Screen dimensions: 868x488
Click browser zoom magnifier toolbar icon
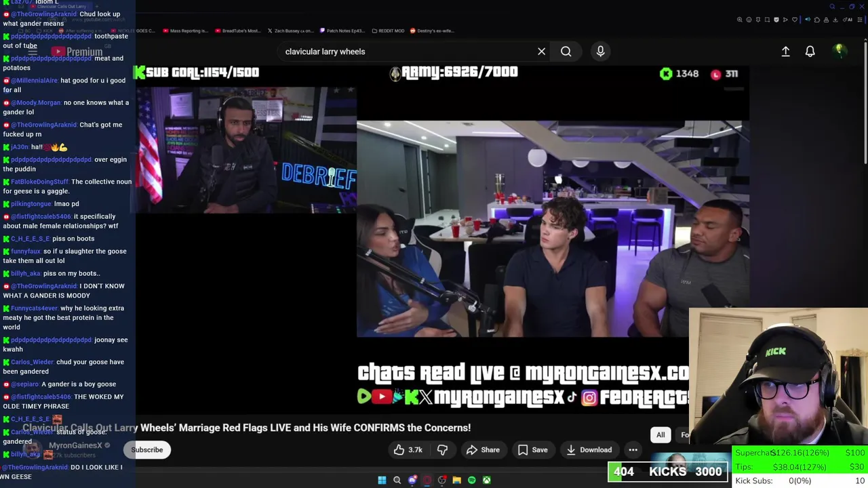click(739, 20)
